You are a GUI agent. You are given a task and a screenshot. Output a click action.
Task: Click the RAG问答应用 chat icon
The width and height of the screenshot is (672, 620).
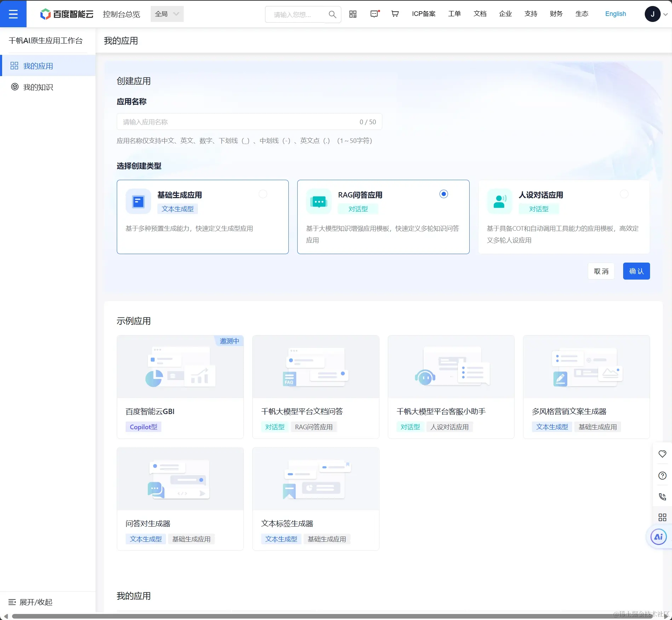(319, 201)
